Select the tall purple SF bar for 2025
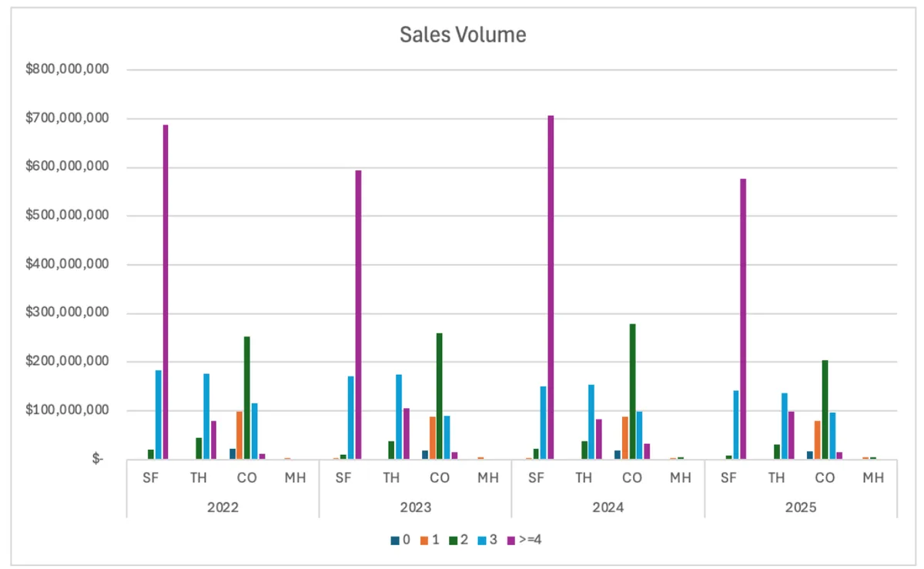The image size is (924, 569). coord(743,319)
